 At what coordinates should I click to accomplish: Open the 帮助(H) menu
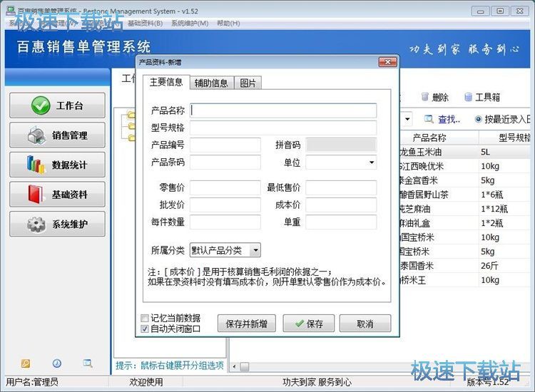[x=228, y=24]
